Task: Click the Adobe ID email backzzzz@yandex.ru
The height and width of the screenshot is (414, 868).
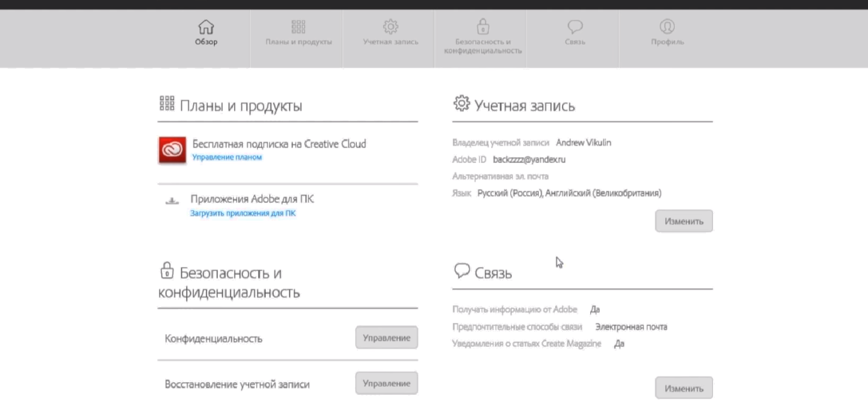Action: (529, 160)
